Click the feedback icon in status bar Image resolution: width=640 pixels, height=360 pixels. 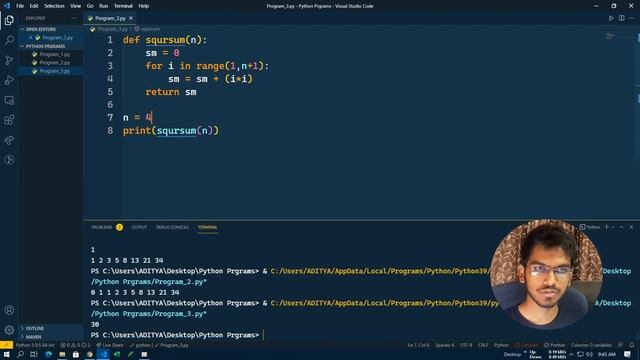[x=620, y=345]
